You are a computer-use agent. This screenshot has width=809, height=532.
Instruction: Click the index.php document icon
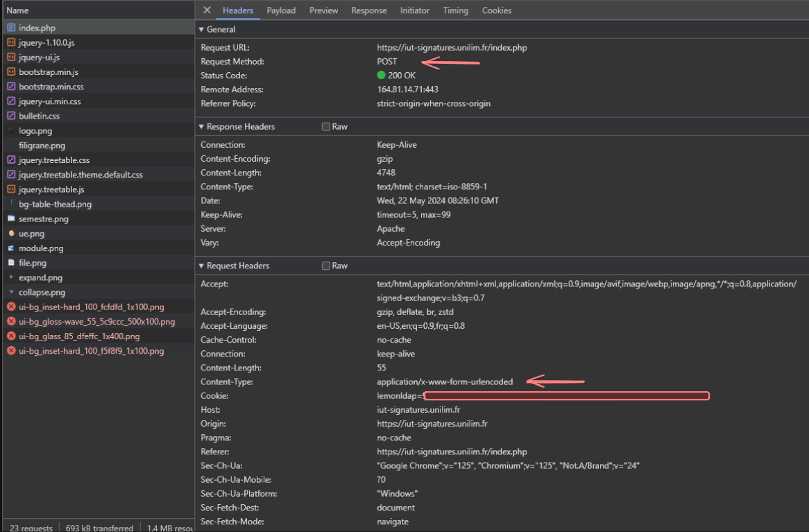tap(11, 28)
